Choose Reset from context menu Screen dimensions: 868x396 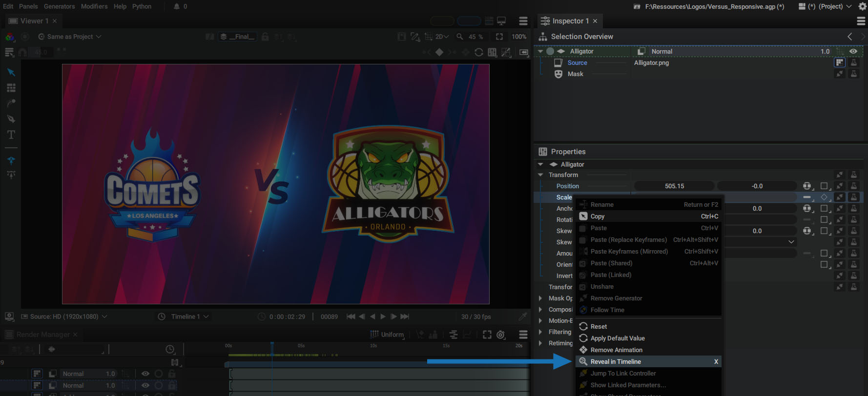click(648, 326)
